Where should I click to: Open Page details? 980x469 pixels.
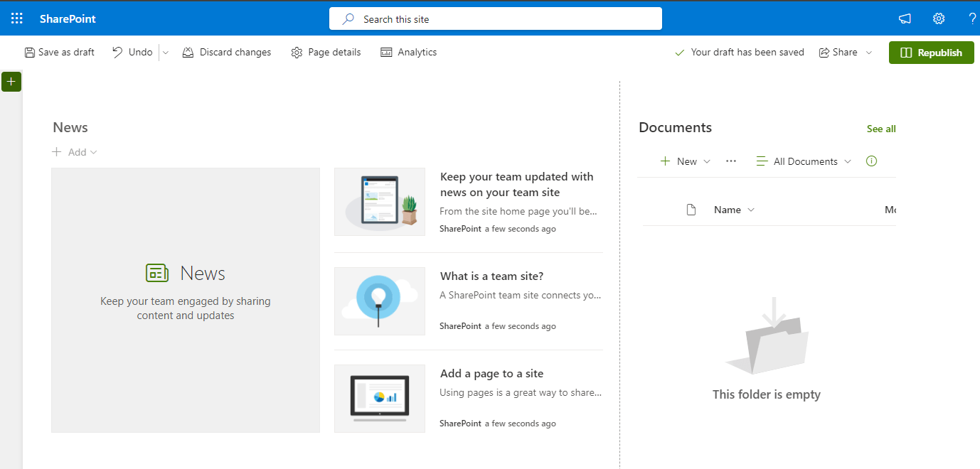[x=326, y=53]
